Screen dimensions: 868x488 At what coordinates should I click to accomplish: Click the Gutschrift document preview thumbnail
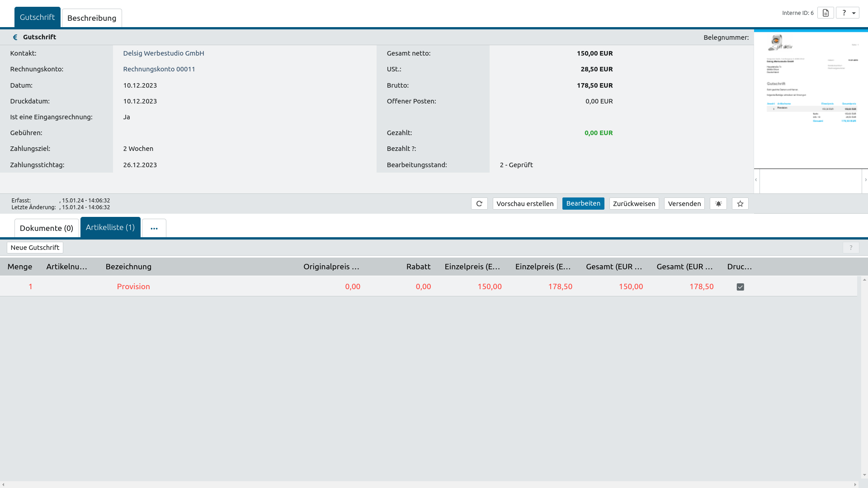(x=811, y=99)
